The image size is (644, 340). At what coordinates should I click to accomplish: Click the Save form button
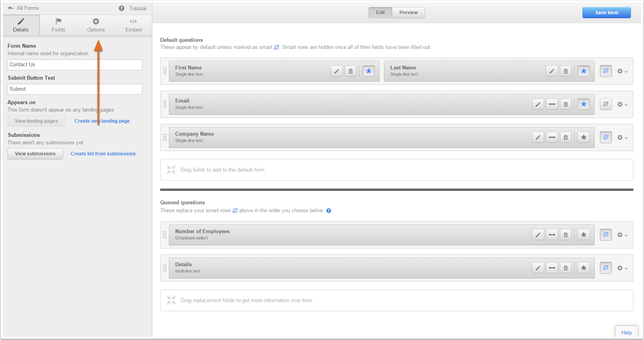607,13
